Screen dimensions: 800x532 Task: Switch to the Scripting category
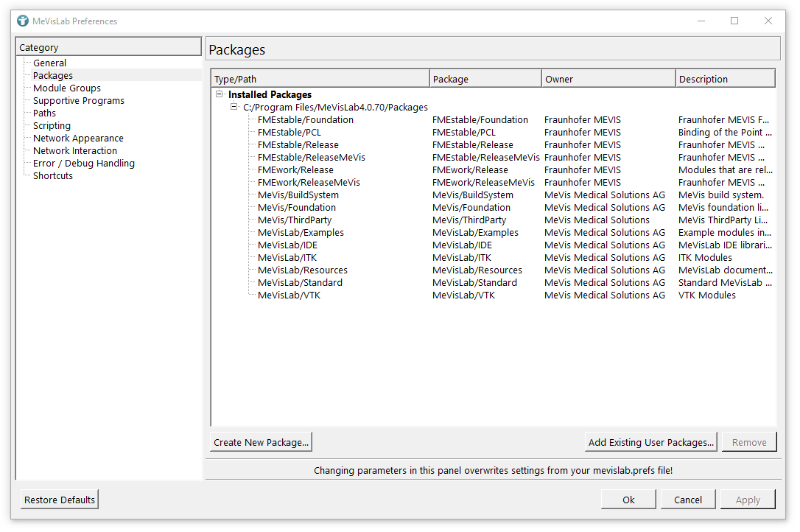point(52,126)
